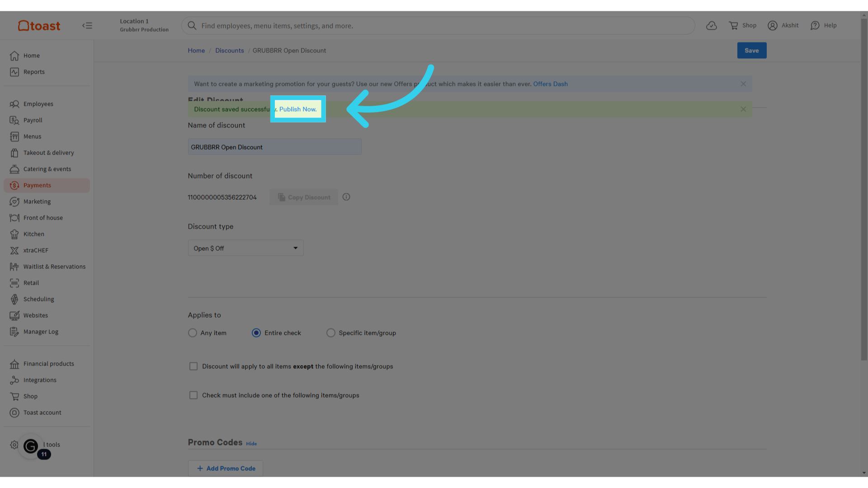Click the Integrations icon

click(14, 380)
